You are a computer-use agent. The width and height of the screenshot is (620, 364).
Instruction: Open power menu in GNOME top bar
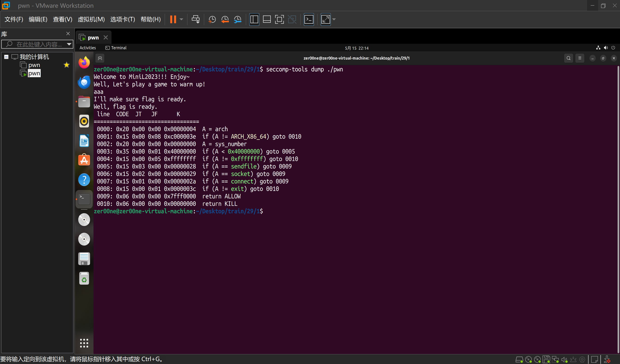pyautogui.click(x=613, y=48)
